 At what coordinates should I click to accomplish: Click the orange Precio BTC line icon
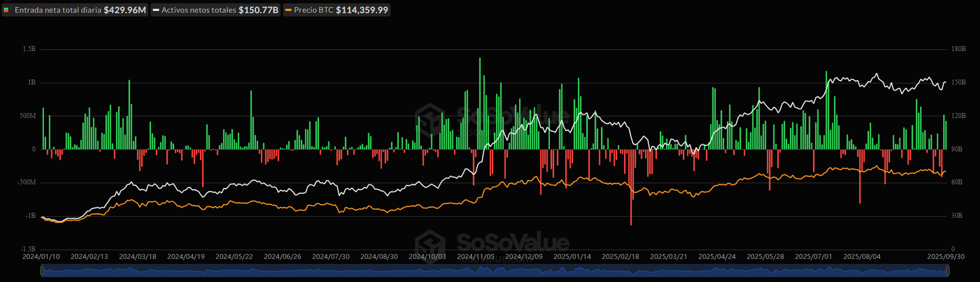pos(288,10)
